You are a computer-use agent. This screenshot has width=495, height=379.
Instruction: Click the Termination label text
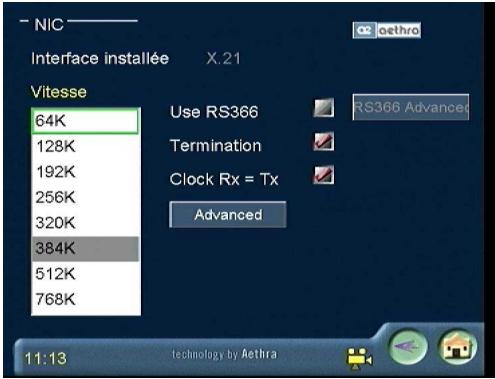coord(216,146)
